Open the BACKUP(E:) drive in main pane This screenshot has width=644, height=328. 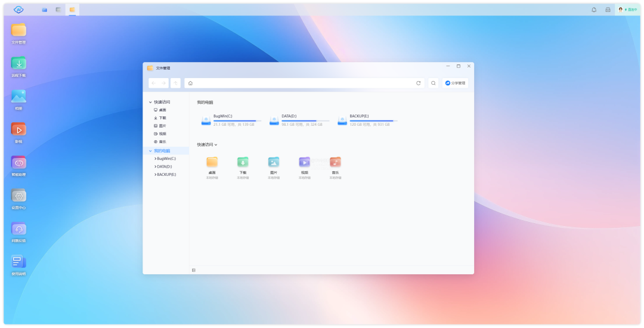point(367,120)
